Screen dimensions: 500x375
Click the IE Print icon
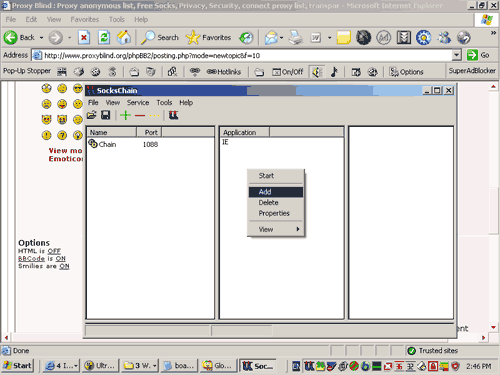pos(295,37)
